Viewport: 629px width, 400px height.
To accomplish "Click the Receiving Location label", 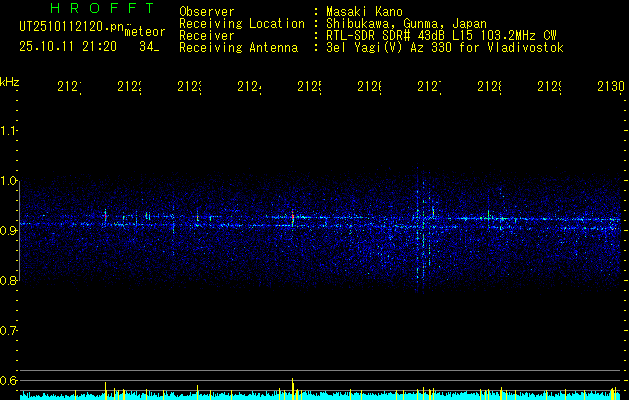I will pos(242,24).
